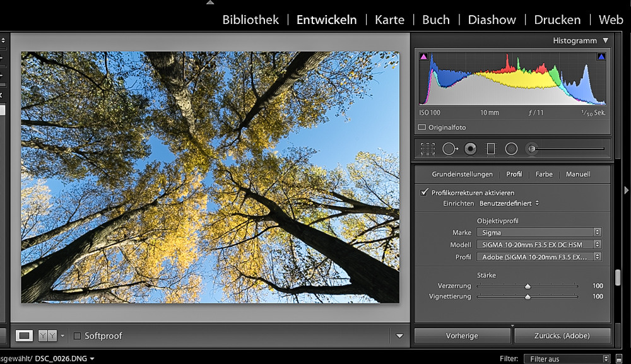Select the Radial Filter tool
631x364 pixels.
click(511, 149)
